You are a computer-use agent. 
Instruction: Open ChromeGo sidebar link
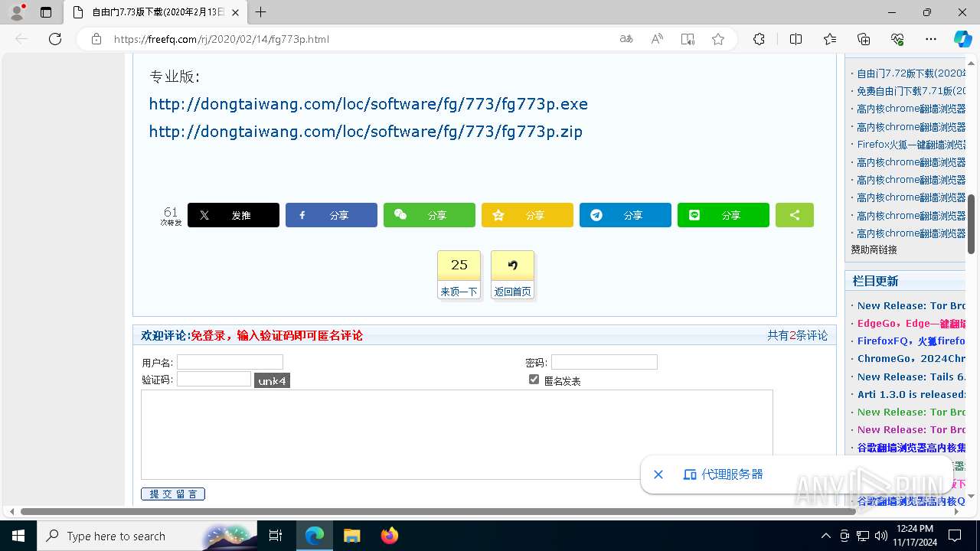click(911, 358)
